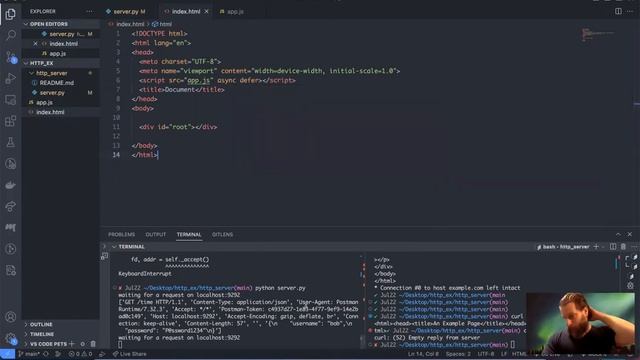The width and height of the screenshot is (640, 360).
Task: Open the remote window button in status bar
Action: [7, 354]
